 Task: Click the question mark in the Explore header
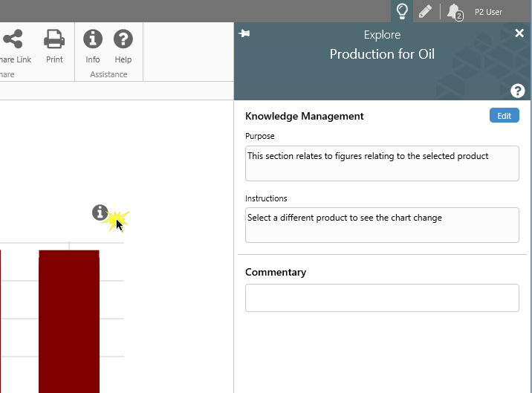(518, 91)
